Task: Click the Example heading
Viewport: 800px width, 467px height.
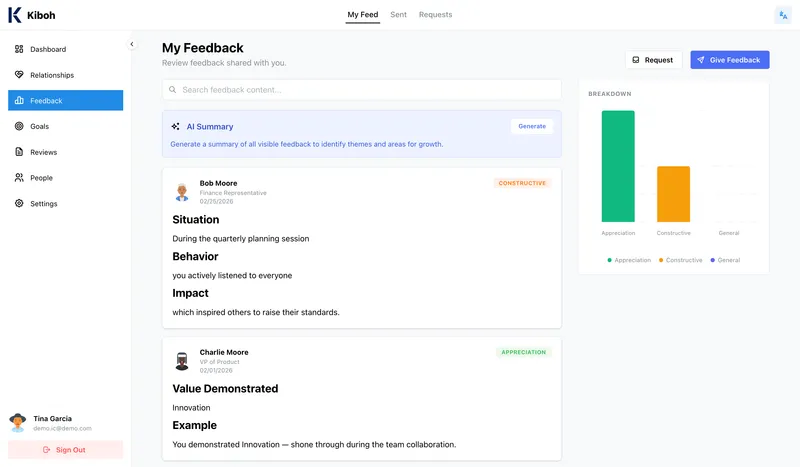Action: click(194, 425)
